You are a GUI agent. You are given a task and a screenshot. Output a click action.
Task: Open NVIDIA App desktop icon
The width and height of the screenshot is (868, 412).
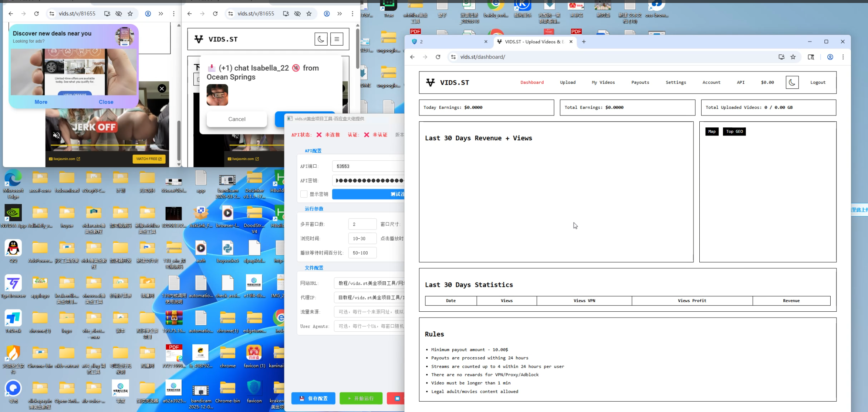(13, 217)
